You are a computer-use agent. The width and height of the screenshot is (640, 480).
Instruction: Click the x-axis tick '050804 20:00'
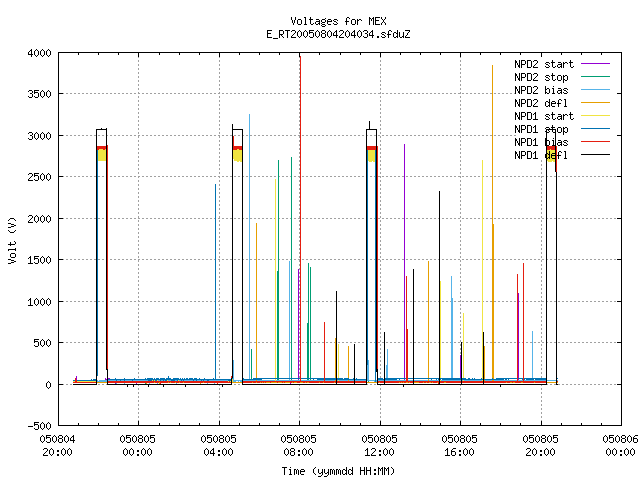58,446
